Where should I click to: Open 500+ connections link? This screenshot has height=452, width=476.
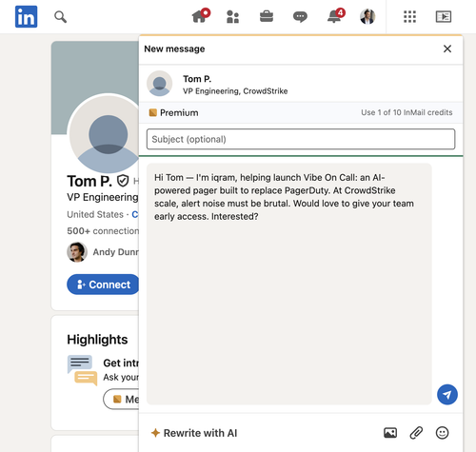click(x=103, y=231)
